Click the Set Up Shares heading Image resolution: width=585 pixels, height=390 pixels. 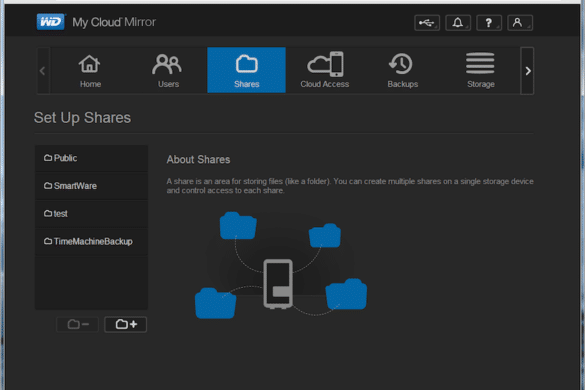[82, 118]
